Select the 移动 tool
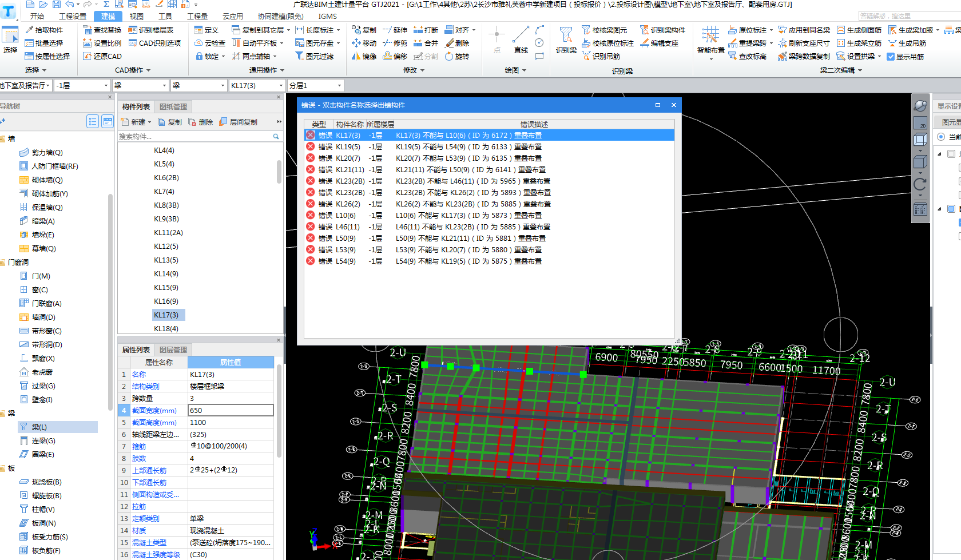This screenshot has width=961, height=560. [x=364, y=43]
